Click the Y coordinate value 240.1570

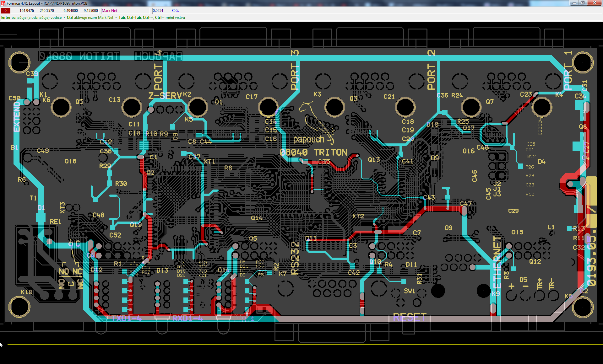tap(47, 11)
